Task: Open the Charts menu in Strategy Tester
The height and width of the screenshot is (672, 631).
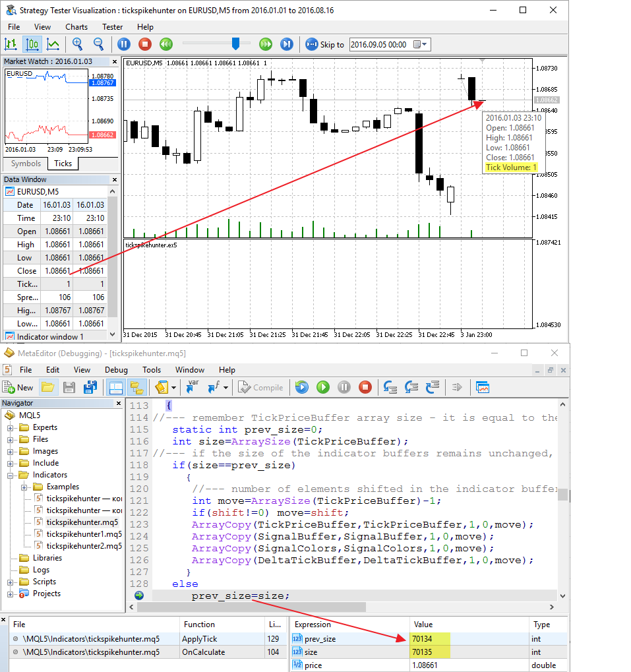Action: pyautogui.click(x=76, y=27)
